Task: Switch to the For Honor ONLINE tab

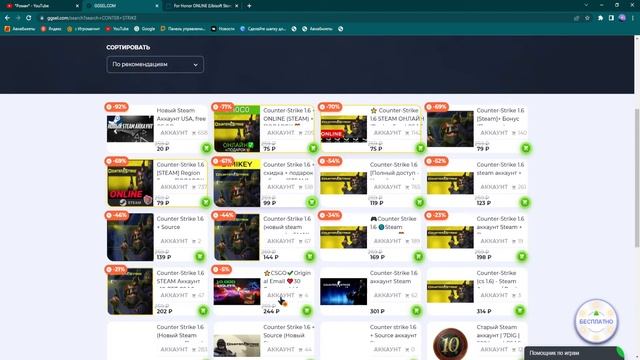Action: (202, 6)
